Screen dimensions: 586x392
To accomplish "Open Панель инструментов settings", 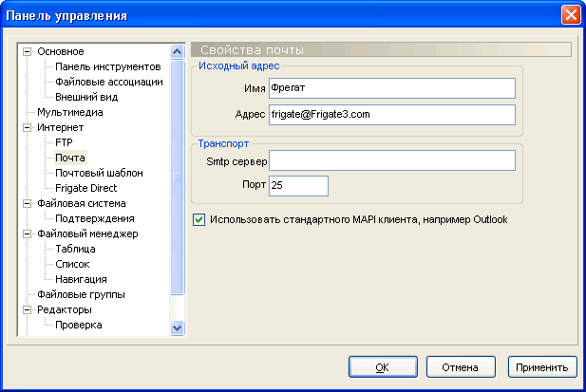I will [x=106, y=66].
